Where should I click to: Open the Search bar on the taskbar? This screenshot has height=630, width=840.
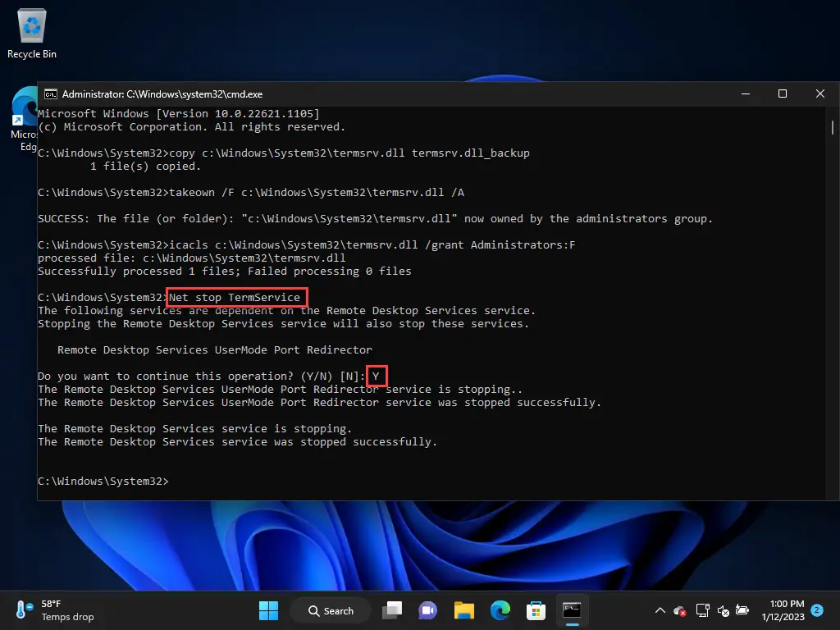[x=331, y=610]
